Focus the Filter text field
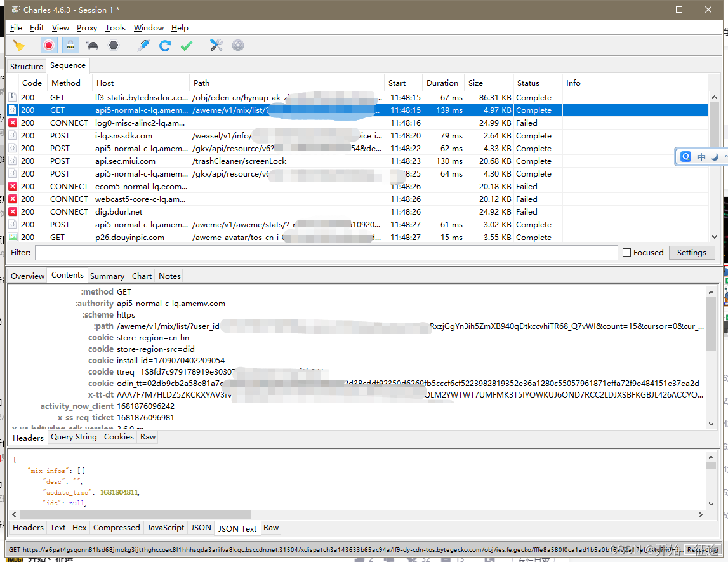 326,253
